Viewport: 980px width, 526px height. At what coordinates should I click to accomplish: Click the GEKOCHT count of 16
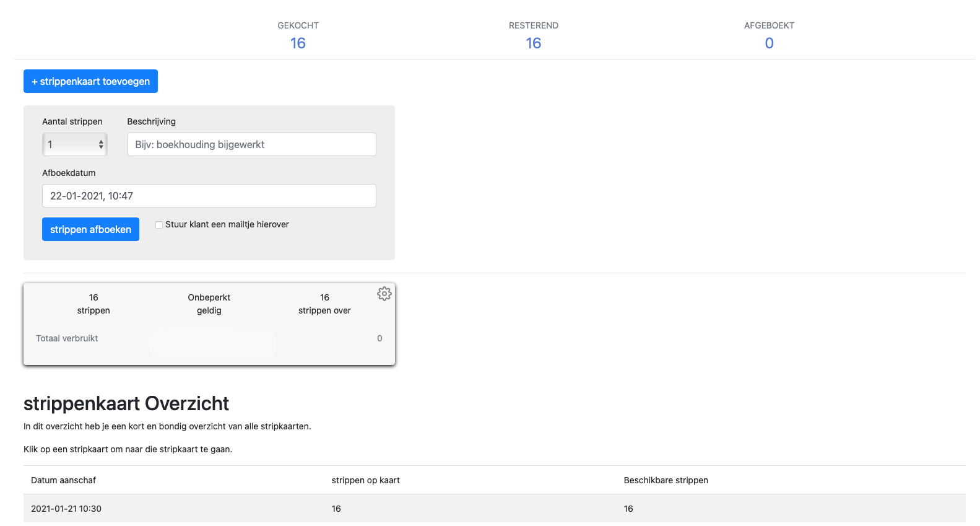tap(298, 43)
